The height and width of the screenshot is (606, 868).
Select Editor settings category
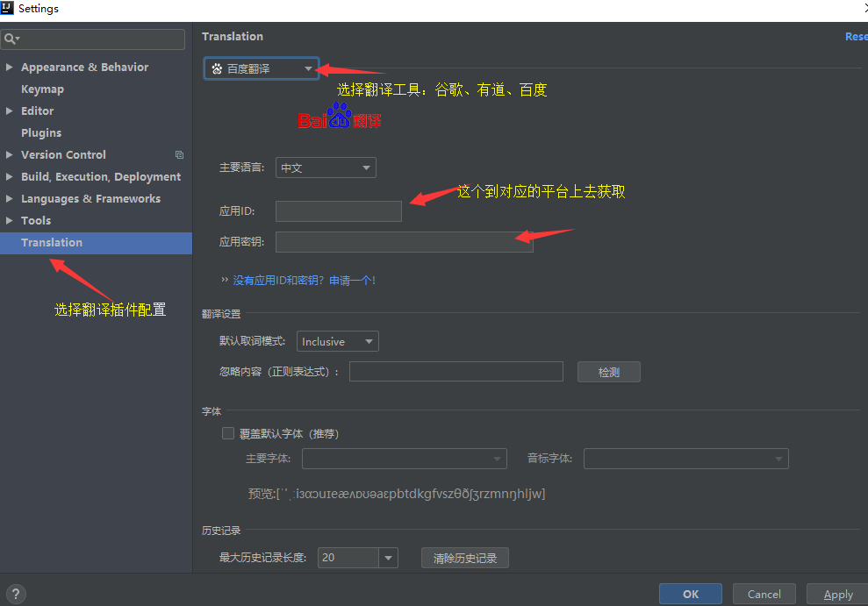(37, 111)
